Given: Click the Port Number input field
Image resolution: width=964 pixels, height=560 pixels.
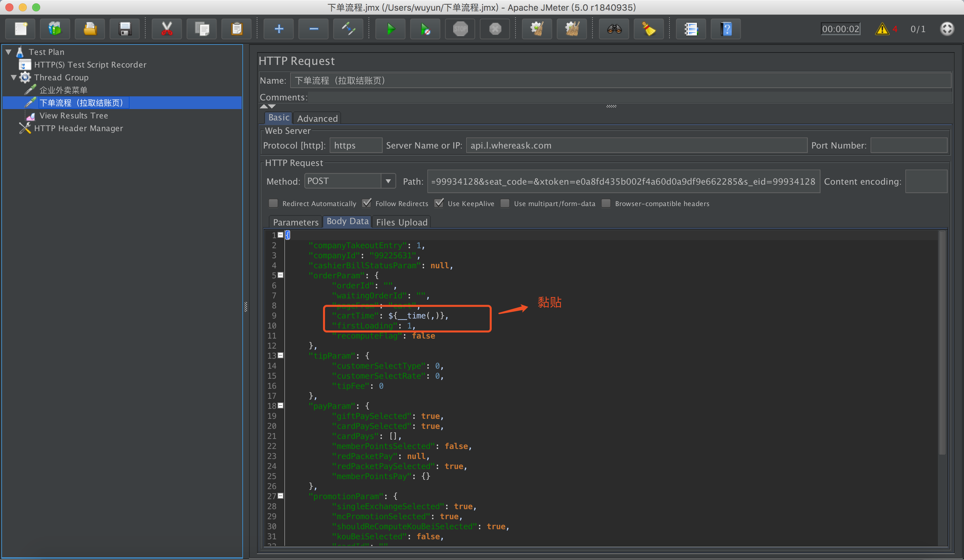Looking at the screenshot, I should coord(908,145).
